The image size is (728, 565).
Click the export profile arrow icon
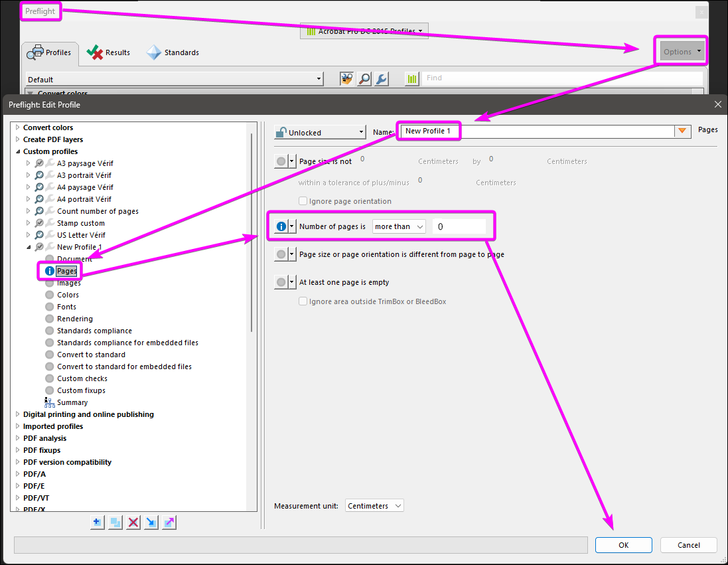tap(169, 523)
